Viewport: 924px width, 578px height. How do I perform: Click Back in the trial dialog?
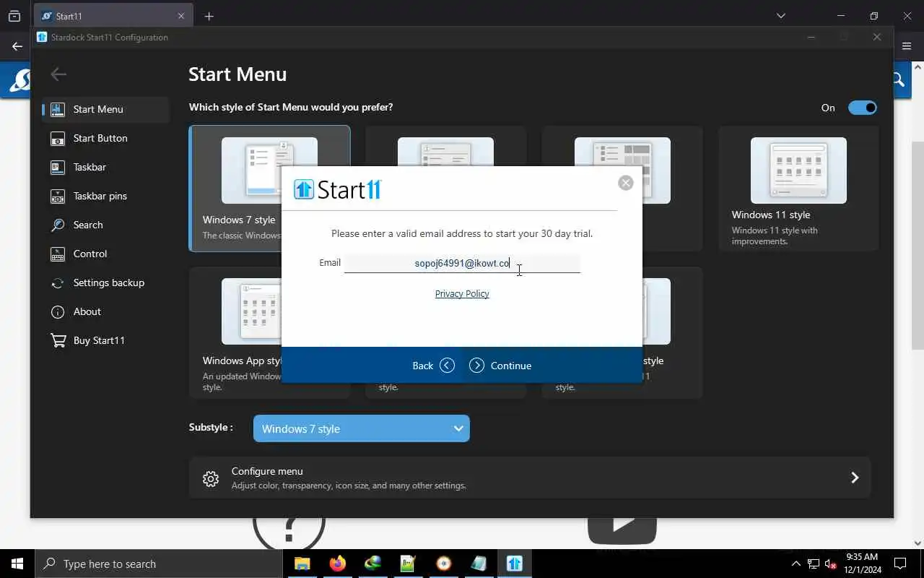[x=433, y=366]
